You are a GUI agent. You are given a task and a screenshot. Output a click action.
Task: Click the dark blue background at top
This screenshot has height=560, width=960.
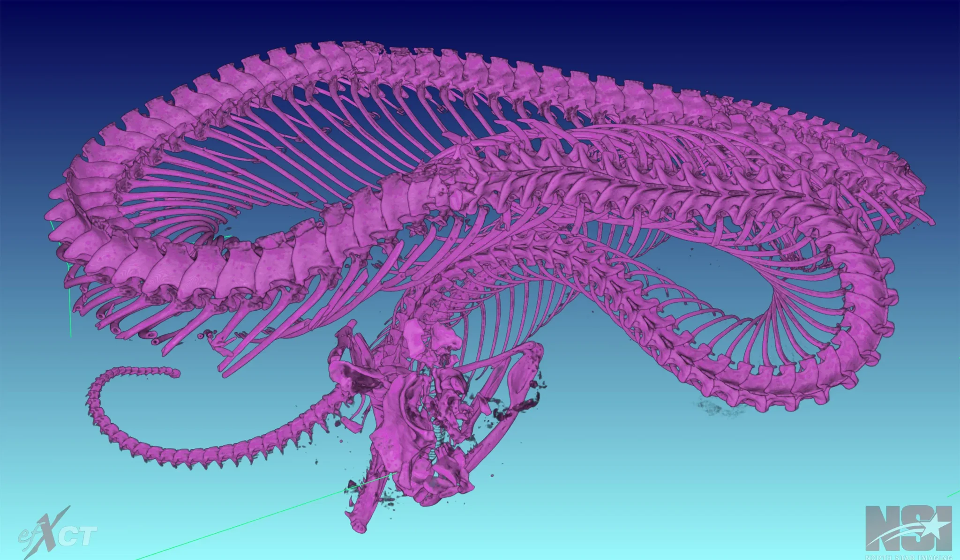[x=480, y=19]
